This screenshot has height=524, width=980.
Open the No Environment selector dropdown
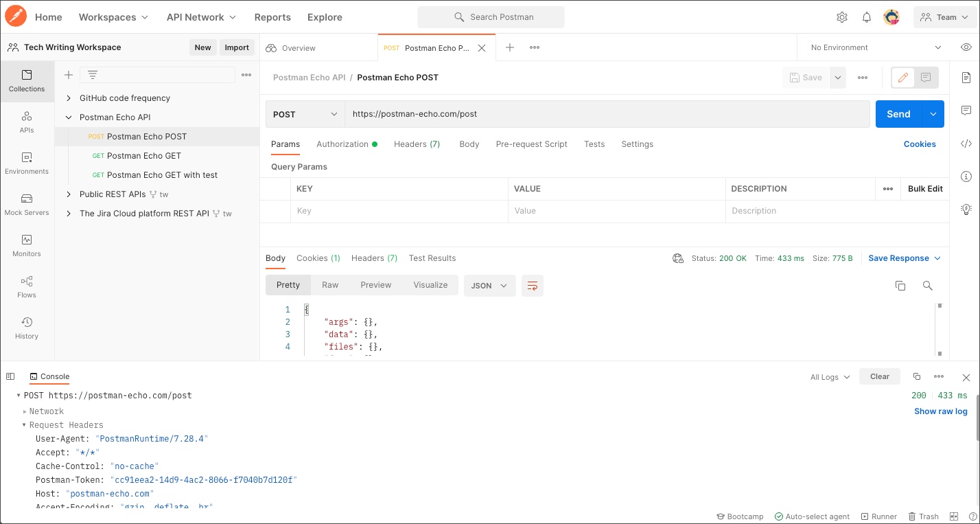coord(876,47)
